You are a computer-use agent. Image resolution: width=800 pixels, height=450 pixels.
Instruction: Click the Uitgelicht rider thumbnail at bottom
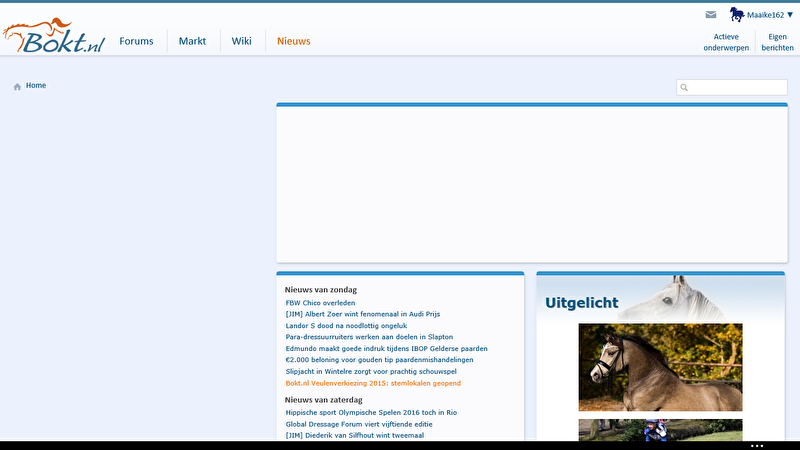coord(660,430)
